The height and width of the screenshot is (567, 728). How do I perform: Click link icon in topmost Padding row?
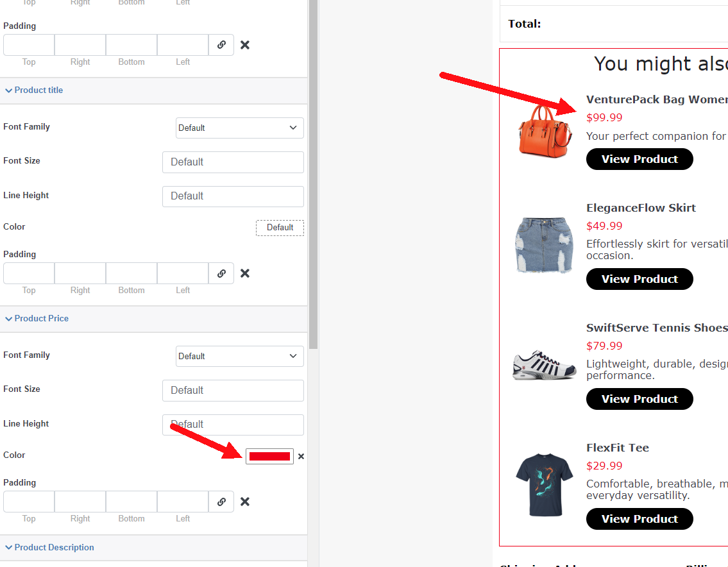(221, 45)
